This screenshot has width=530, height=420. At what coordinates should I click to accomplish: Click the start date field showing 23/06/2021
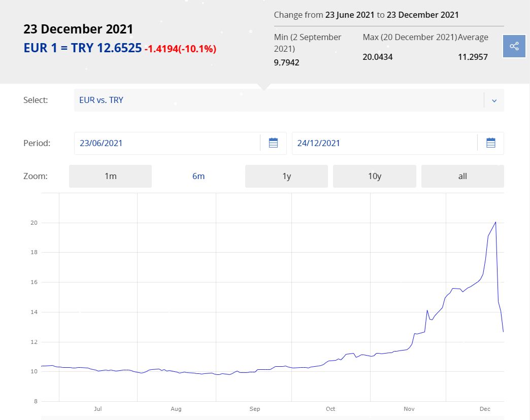pos(168,143)
